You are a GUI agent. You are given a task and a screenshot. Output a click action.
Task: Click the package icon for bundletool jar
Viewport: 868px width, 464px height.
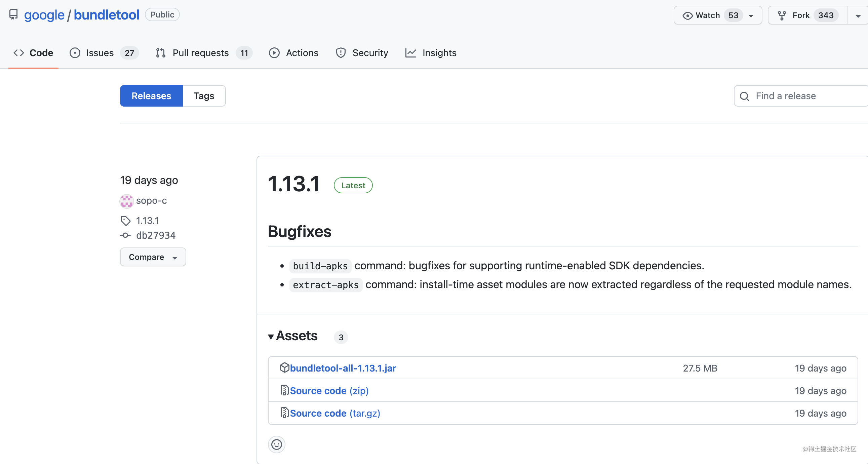coord(284,368)
